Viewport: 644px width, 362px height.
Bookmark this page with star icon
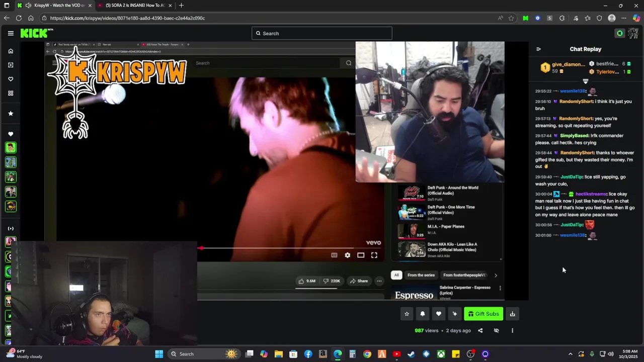511,18
